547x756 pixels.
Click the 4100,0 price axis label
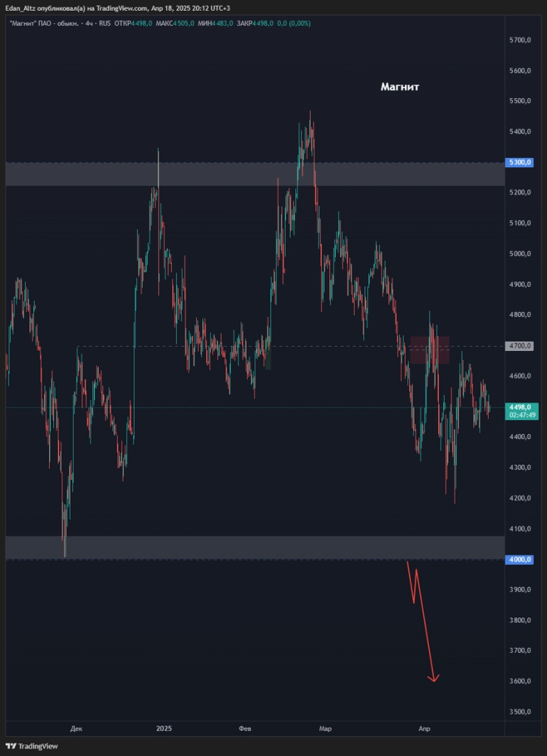pos(520,529)
